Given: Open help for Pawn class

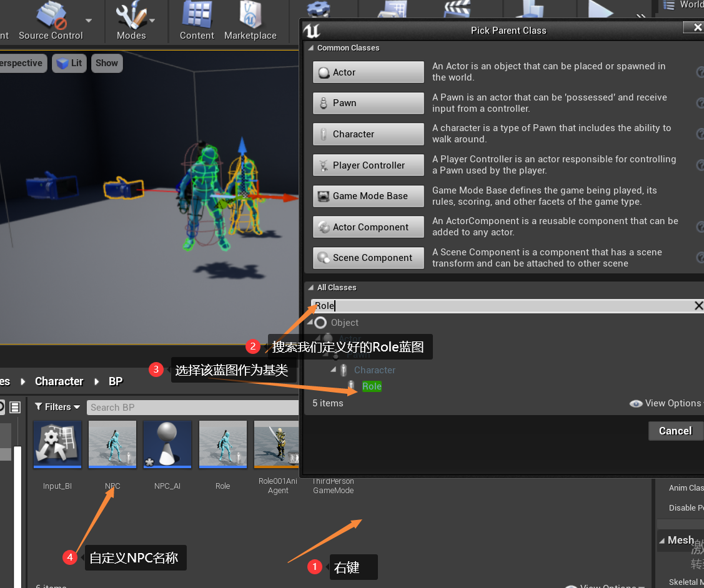Looking at the screenshot, I should [700, 103].
